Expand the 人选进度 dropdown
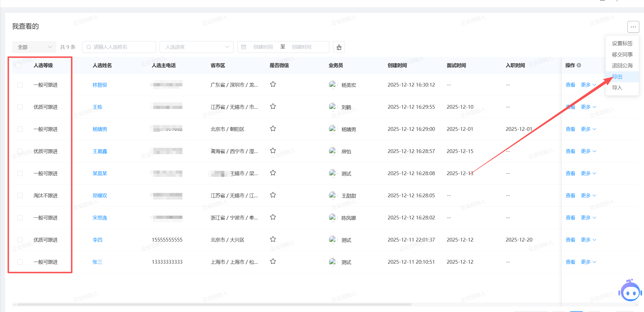This screenshot has width=644, height=312. (x=197, y=47)
